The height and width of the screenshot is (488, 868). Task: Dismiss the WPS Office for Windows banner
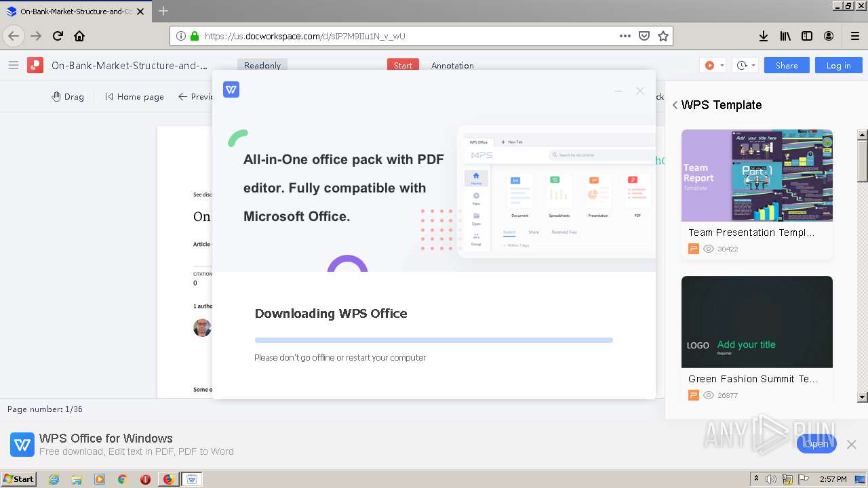tap(852, 444)
